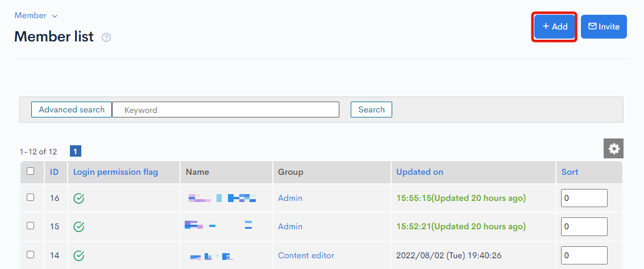The height and width of the screenshot is (269, 644).
Task: Click the 15:55:15 updated timestamp
Action: click(x=461, y=198)
